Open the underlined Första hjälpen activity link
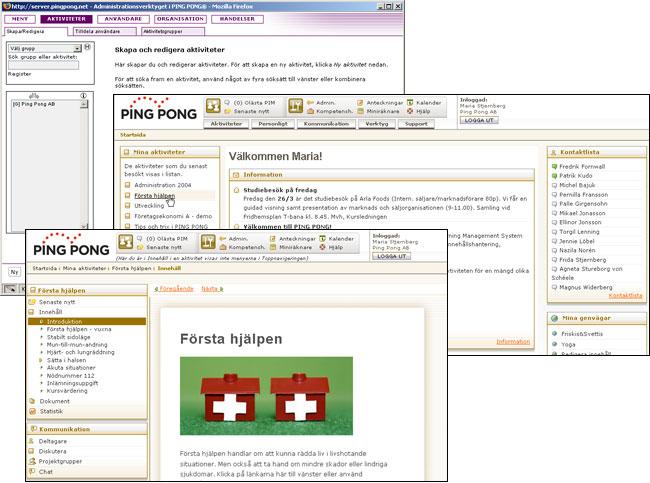 155,195
